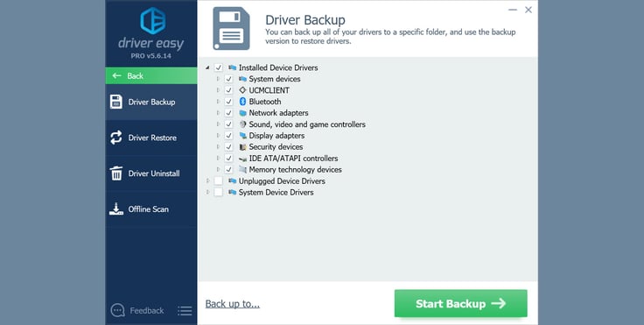Screen dimensions: 644x325
Task: Click the Back up to... link
Action: coord(233,304)
